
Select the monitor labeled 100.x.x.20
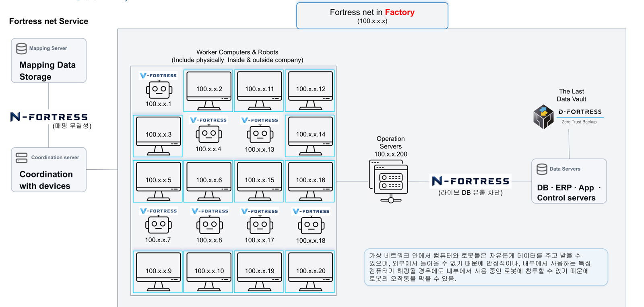pyautogui.click(x=310, y=272)
